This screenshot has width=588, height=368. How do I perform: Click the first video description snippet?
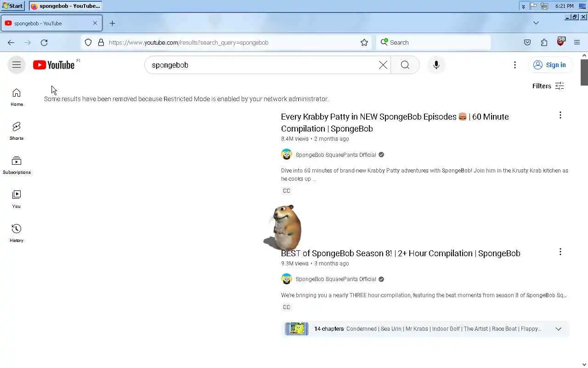click(x=424, y=175)
